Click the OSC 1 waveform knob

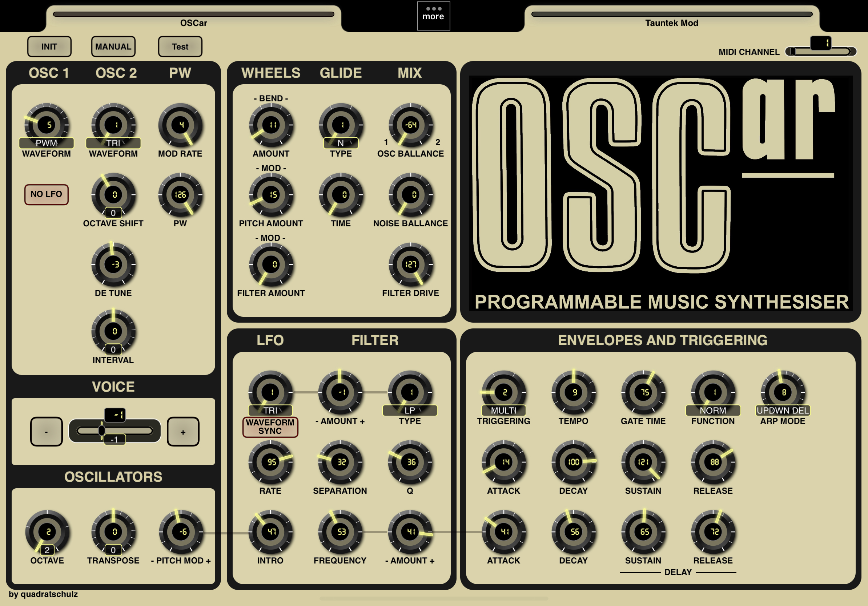(47, 125)
